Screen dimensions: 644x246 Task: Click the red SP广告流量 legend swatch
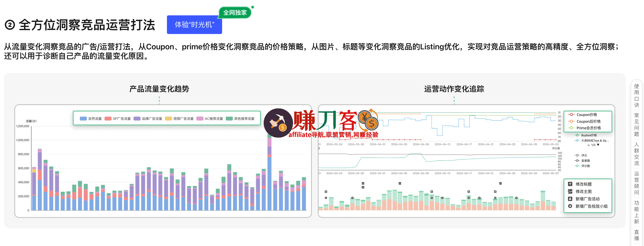pos(108,119)
